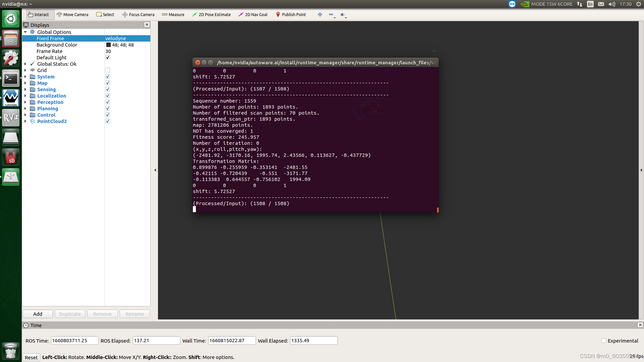Disable the PointCloud2 display checkbox
The width and height of the screenshot is (644, 362).
[x=108, y=121]
